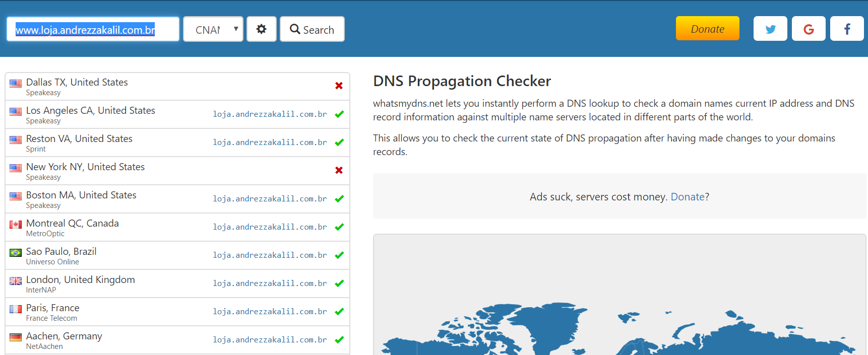868x355 pixels.
Task: Open the Boston MA CNAME result
Action: tap(270, 199)
